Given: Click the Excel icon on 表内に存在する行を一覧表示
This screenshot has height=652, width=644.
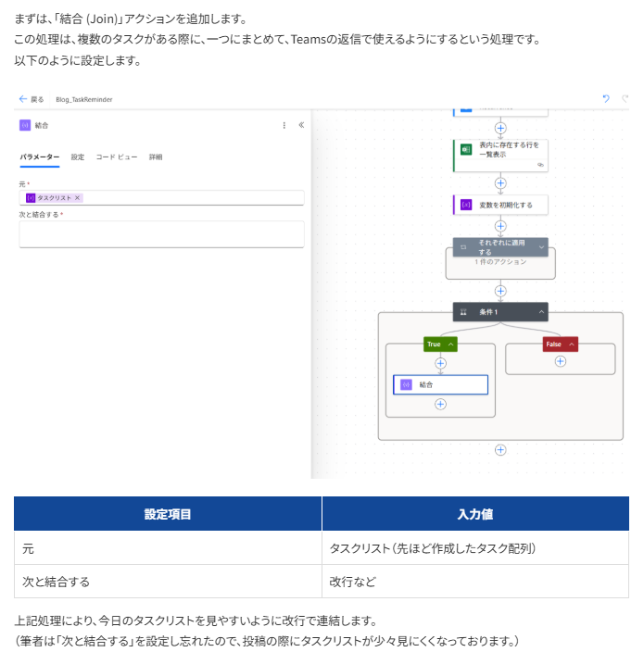Looking at the screenshot, I should pos(466,149).
